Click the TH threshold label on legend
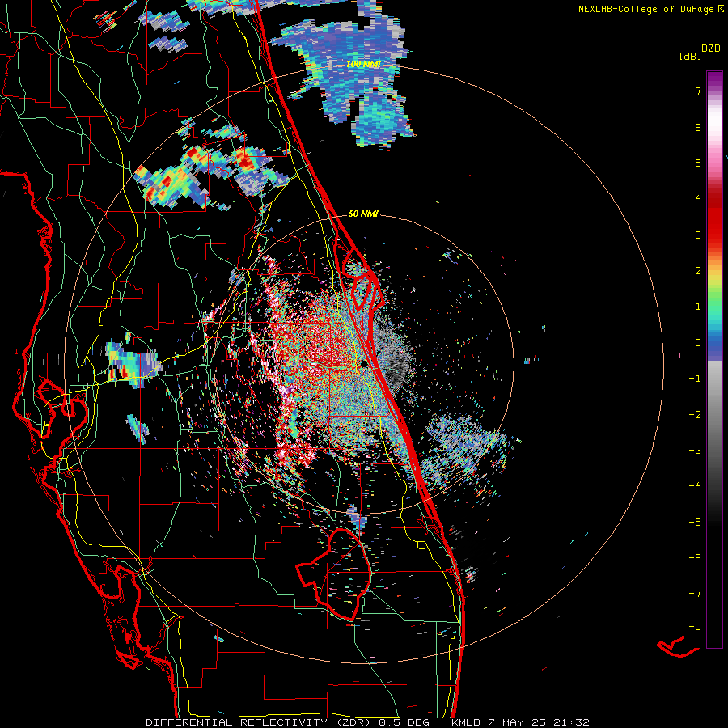The width and height of the screenshot is (728, 728). [x=695, y=630]
